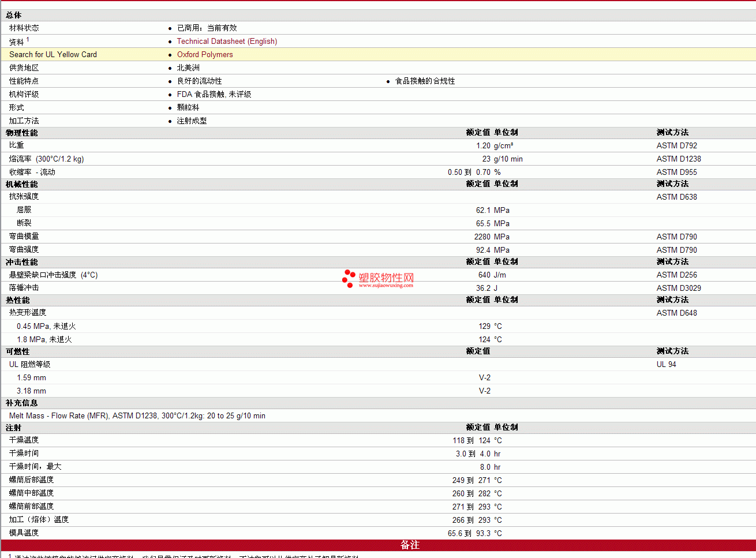Viewport: 756px width, 558px height.
Task: Click the '热变形温度' property label
Action: click(x=28, y=313)
